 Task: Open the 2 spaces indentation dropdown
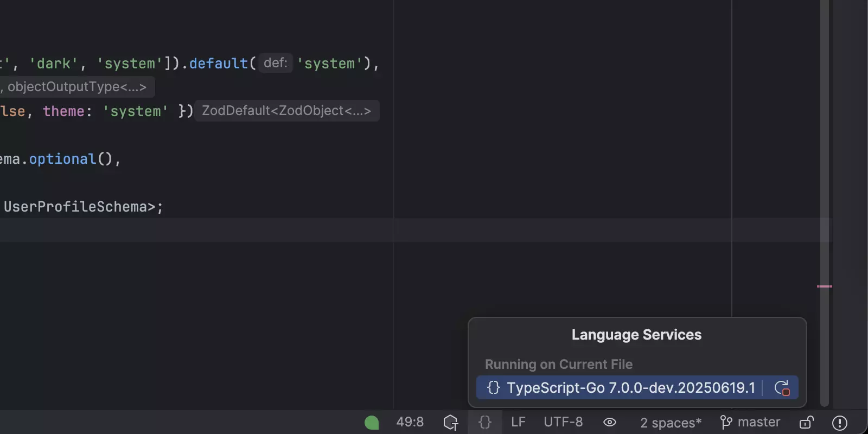click(x=671, y=423)
